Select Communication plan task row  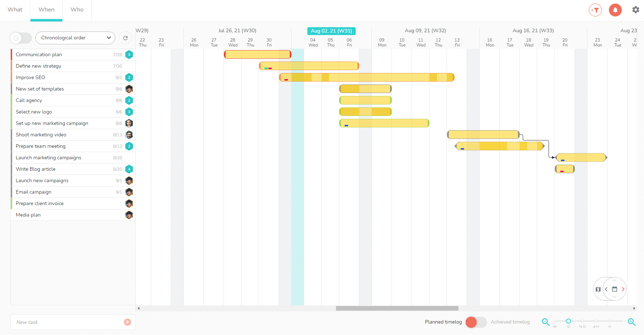pos(73,54)
